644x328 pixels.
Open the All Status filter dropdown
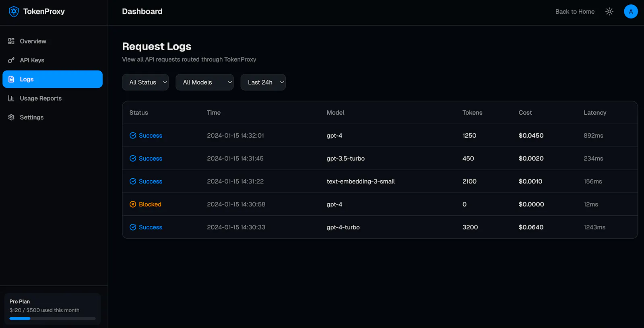pos(145,82)
